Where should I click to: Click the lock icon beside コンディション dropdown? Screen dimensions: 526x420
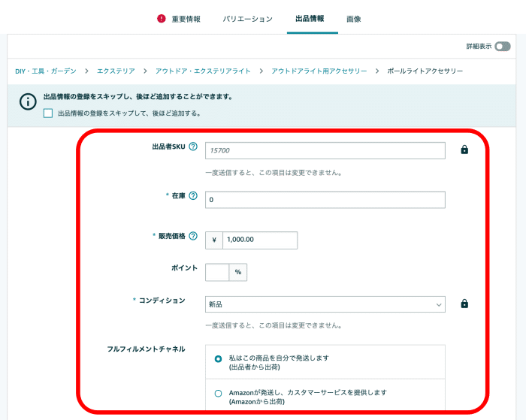[x=464, y=304]
